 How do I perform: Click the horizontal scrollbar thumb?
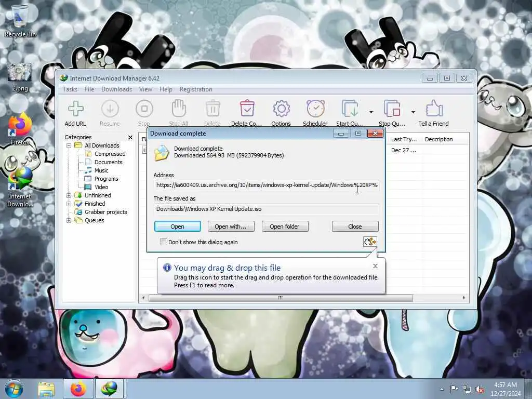[281, 298]
